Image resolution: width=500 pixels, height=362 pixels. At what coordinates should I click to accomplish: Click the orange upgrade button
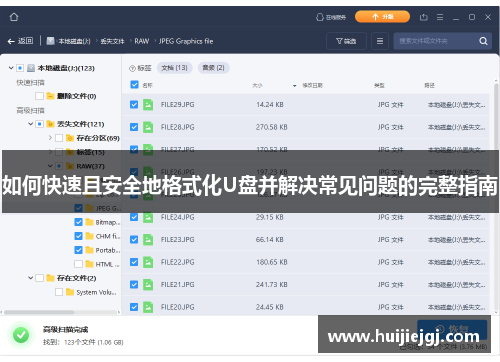(382, 17)
